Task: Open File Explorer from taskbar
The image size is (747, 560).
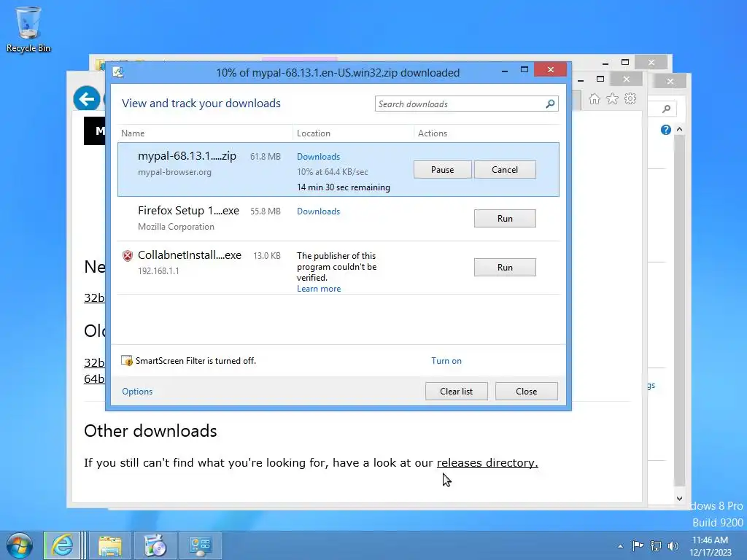Action: point(110,545)
